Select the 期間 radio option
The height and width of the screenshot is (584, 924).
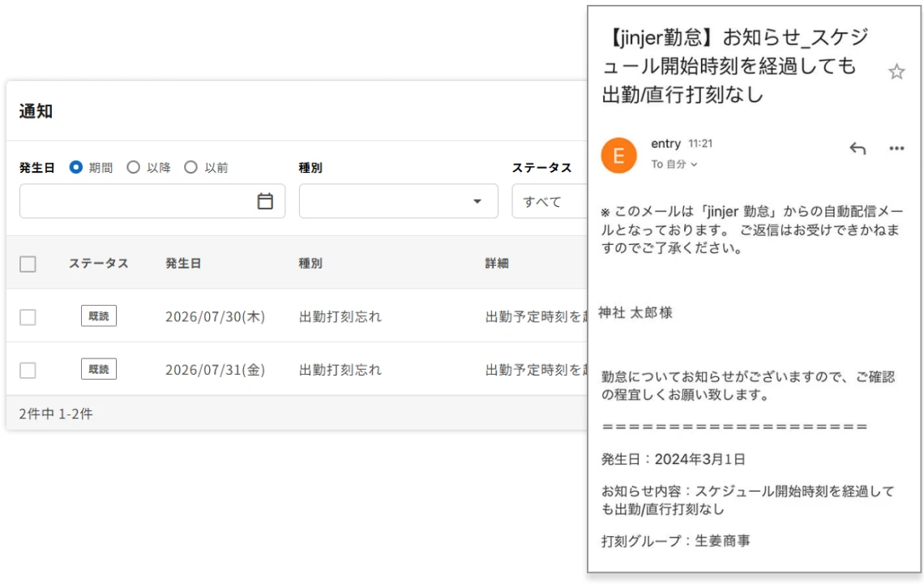point(75,168)
